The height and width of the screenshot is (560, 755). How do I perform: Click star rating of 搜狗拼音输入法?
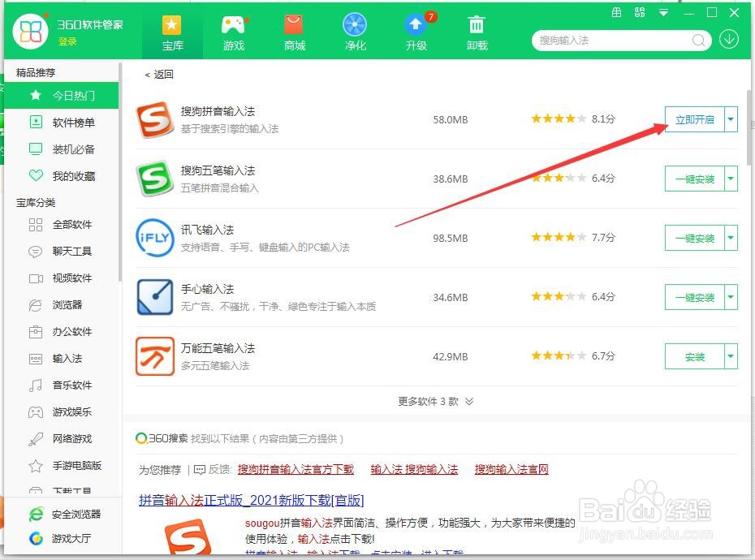[559, 118]
